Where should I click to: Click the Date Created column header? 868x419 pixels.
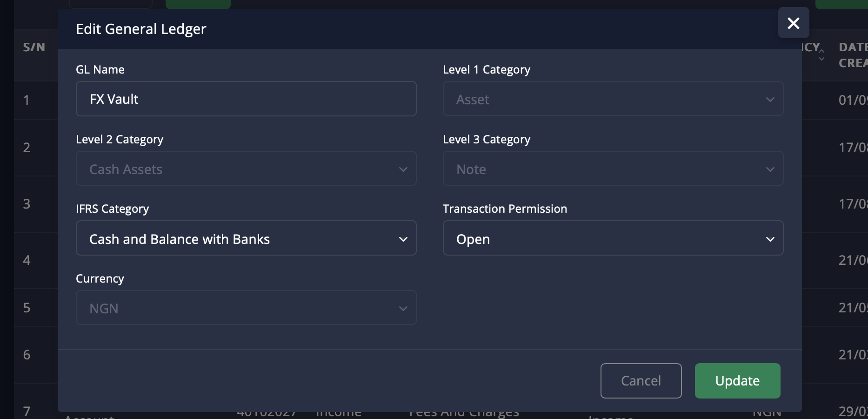tap(853, 54)
